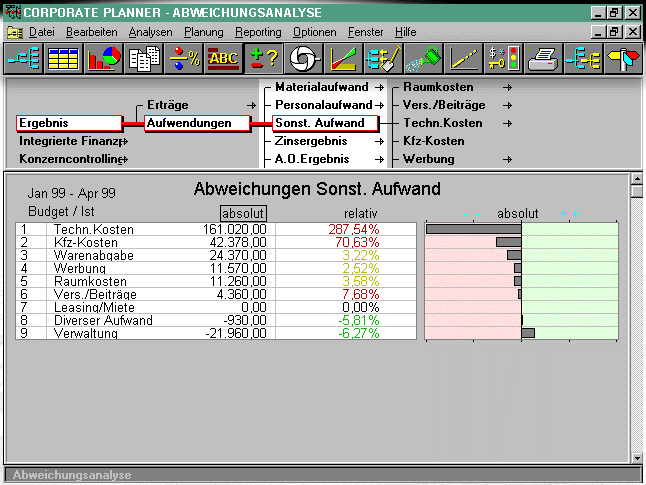This screenshot has width=646, height=485.
Task: Open the traffic light key figures icon
Action: [503, 59]
